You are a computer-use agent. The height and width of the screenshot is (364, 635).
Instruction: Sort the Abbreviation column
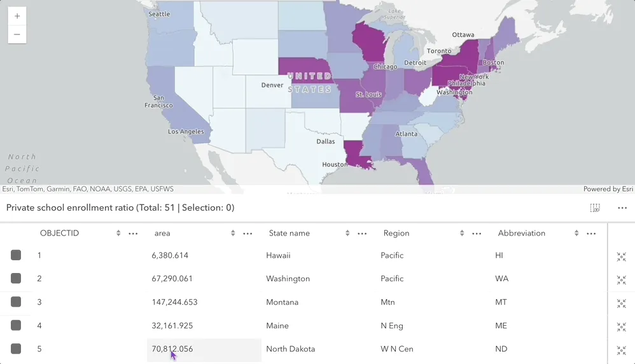576,234
